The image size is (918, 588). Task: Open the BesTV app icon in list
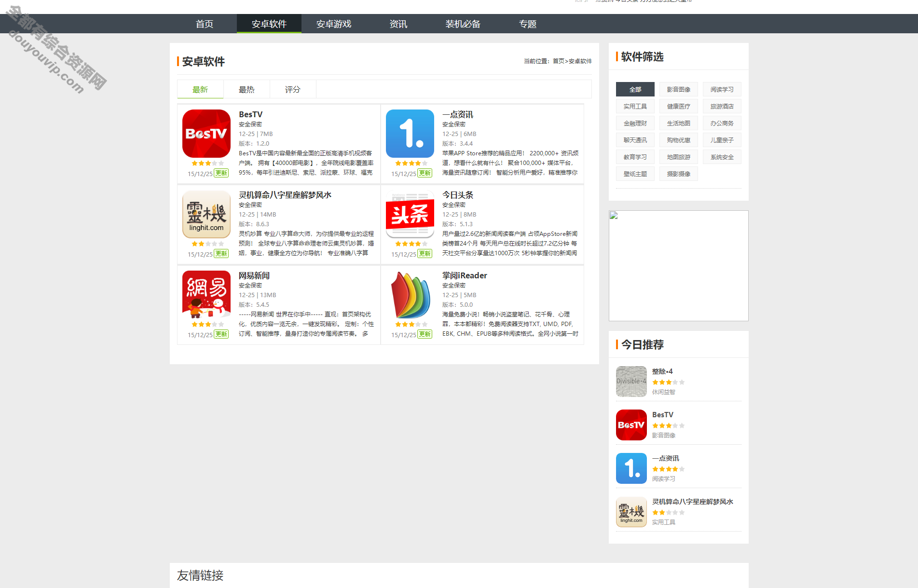[206, 134]
